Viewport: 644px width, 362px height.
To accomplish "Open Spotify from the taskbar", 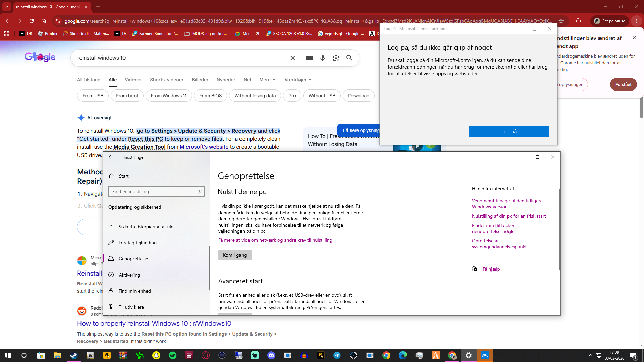I will pos(173,355).
